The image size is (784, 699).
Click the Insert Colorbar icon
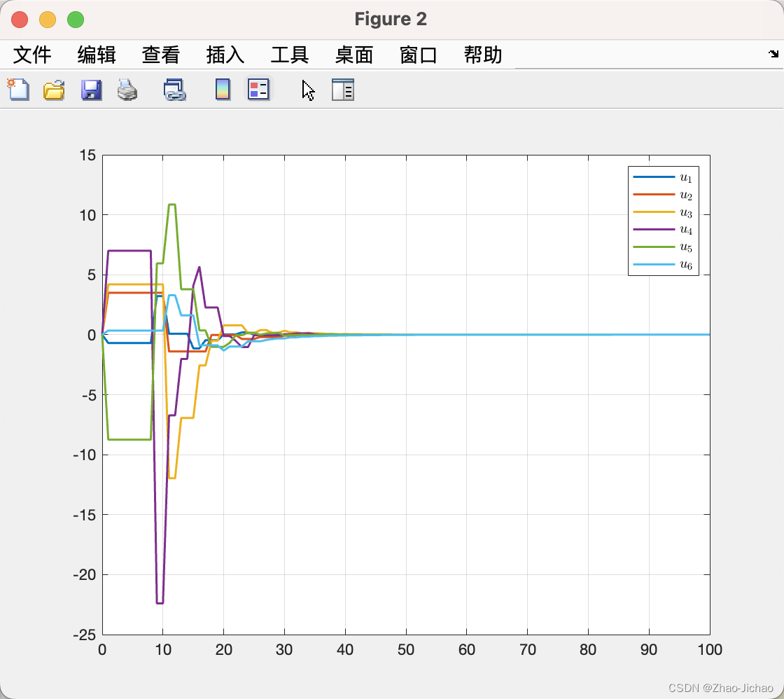[x=223, y=90]
